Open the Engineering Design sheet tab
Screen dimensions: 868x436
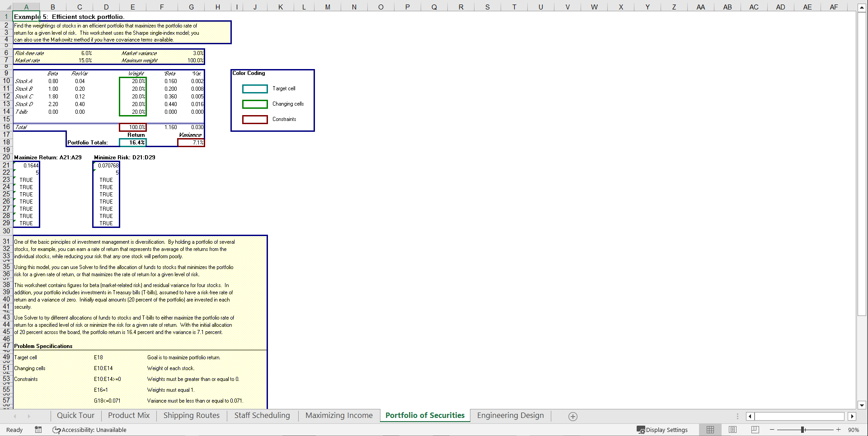pos(510,415)
